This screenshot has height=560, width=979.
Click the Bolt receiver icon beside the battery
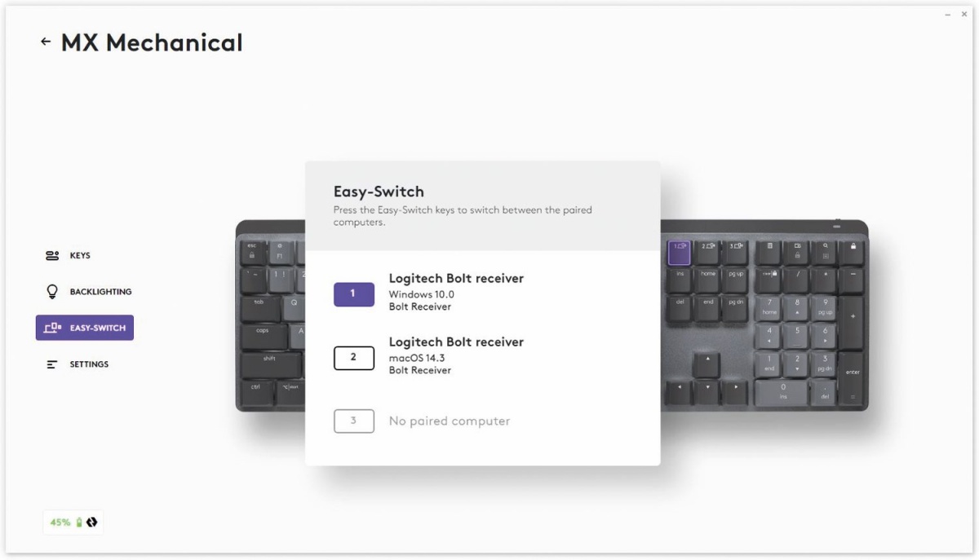(91, 523)
